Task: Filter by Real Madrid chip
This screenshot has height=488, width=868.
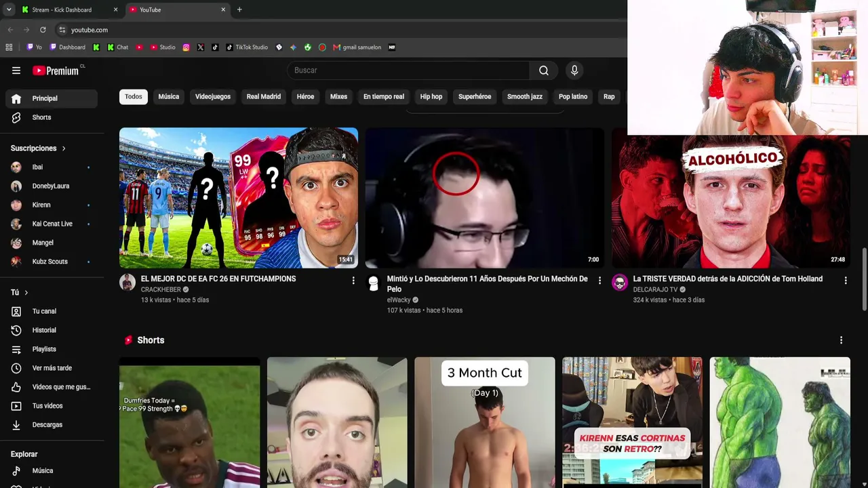Action: click(x=264, y=97)
